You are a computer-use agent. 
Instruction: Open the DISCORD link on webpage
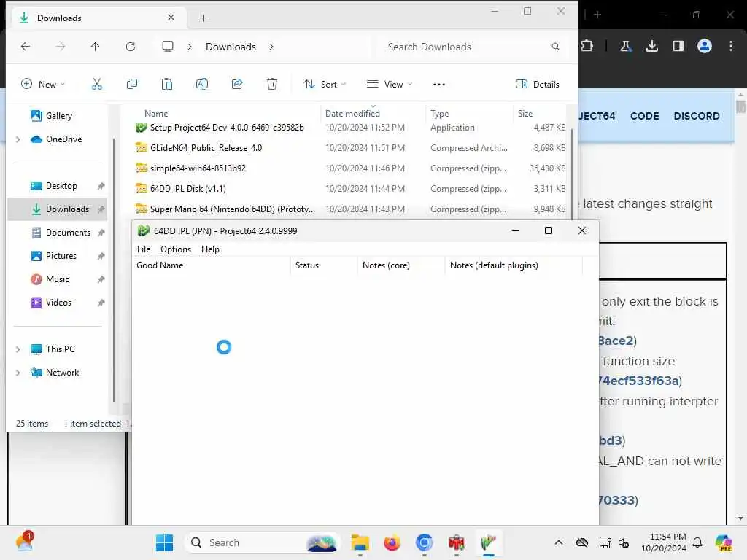pos(697,116)
